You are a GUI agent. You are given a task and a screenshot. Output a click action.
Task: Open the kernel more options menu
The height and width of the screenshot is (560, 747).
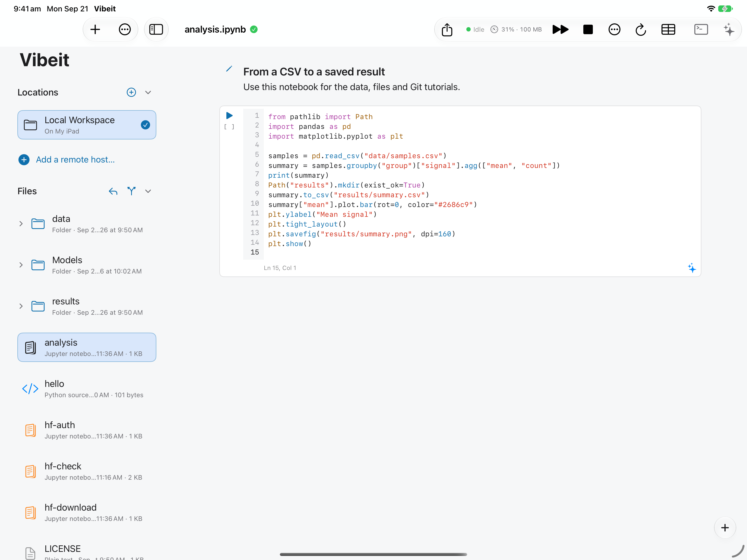(x=614, y=29)
